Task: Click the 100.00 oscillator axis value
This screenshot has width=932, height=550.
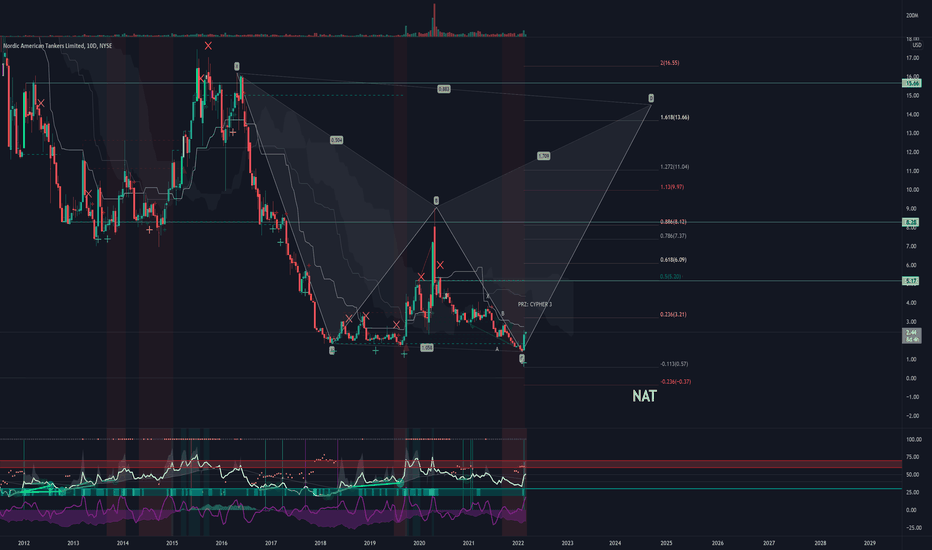Action: 914,439
